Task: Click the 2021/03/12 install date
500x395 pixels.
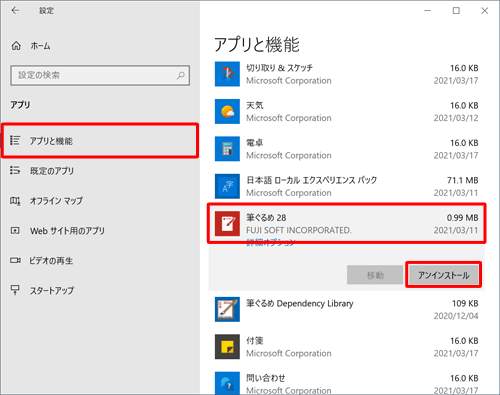Action: 456,118
